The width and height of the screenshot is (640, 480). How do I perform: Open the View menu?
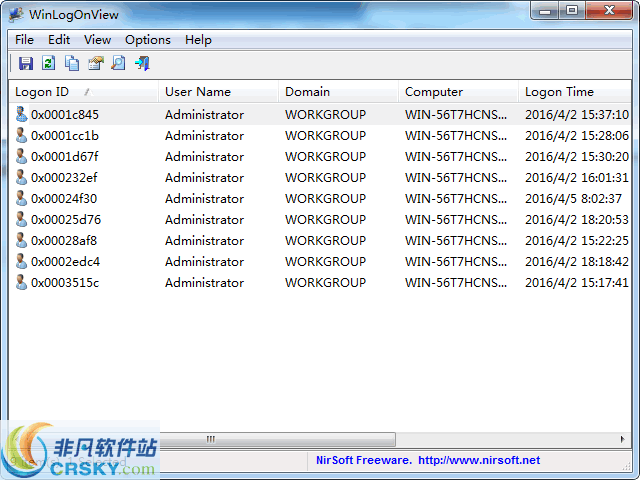[x=97, y=40]
